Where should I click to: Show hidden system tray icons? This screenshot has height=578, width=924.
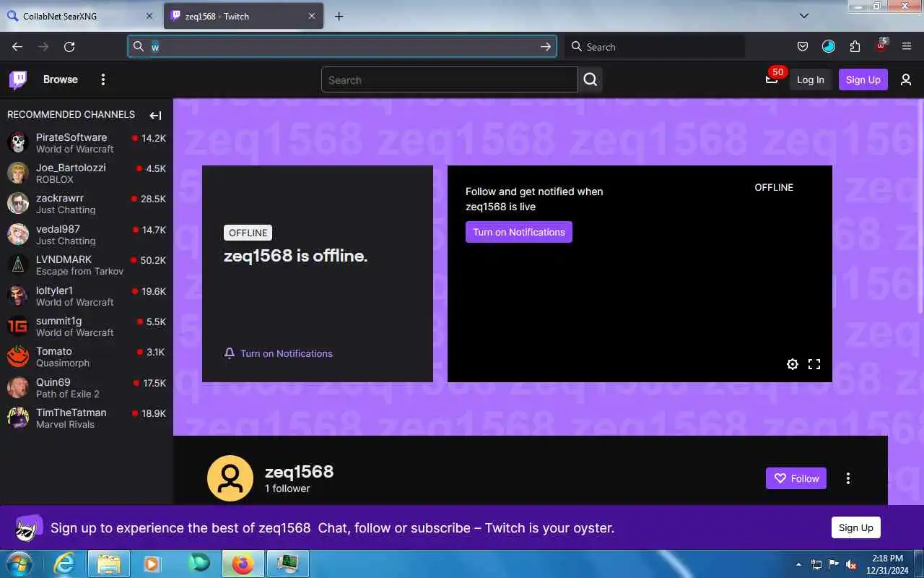798,564
